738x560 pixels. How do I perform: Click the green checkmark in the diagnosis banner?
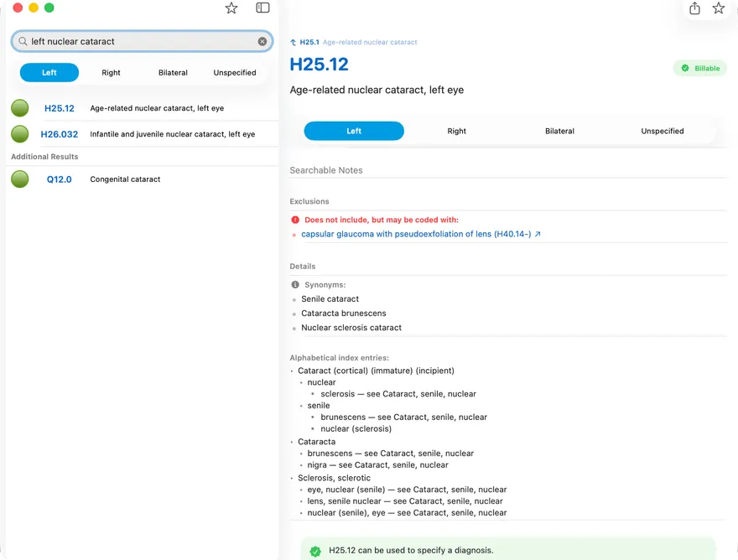(x=315, y=551)
